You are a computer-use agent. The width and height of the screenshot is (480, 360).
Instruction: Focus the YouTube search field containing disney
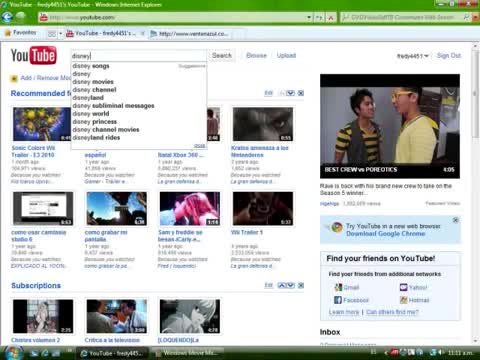tap(139, 56)
